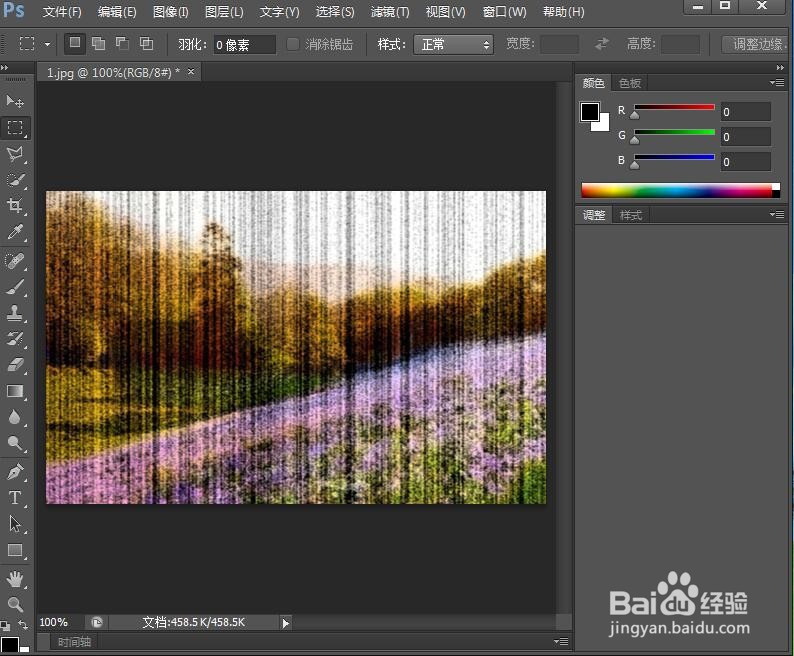The image size is (794, 656).
Task: Choose Add to Selection mode
Action: point(98,44)
